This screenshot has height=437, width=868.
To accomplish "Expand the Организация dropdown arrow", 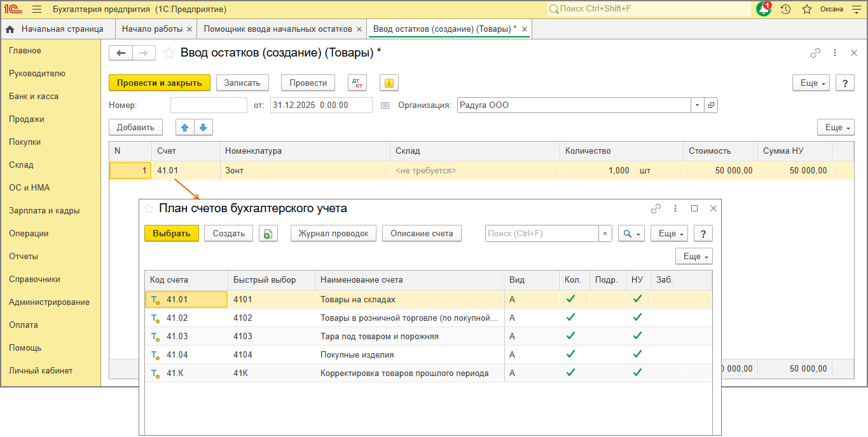I will 698,105.
